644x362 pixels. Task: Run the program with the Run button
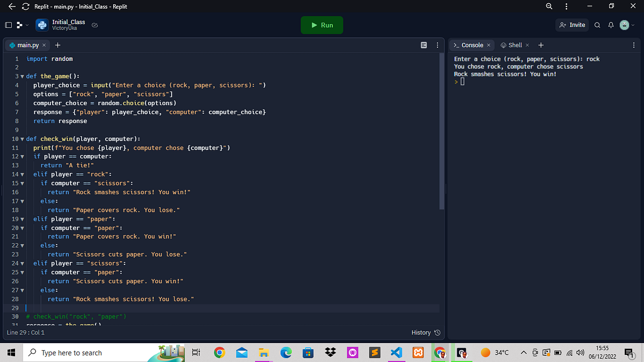pyautogui.click(x=322, y=25)
